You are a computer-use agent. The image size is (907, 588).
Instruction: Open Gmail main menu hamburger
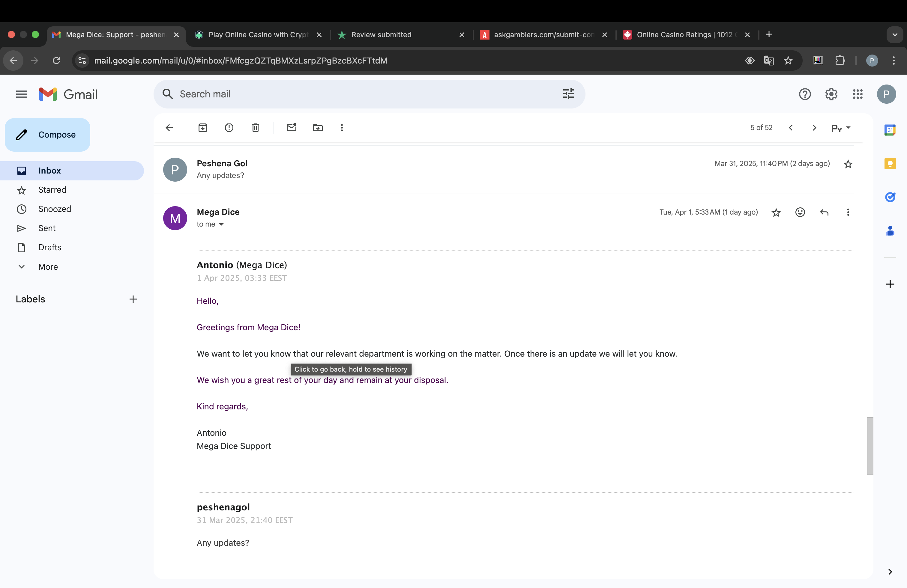coord(22,94)
